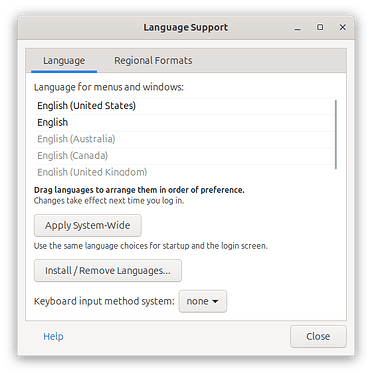Minimize the Language Support window
The height and width of the screenshot is (374, 372).
point(298,28)
